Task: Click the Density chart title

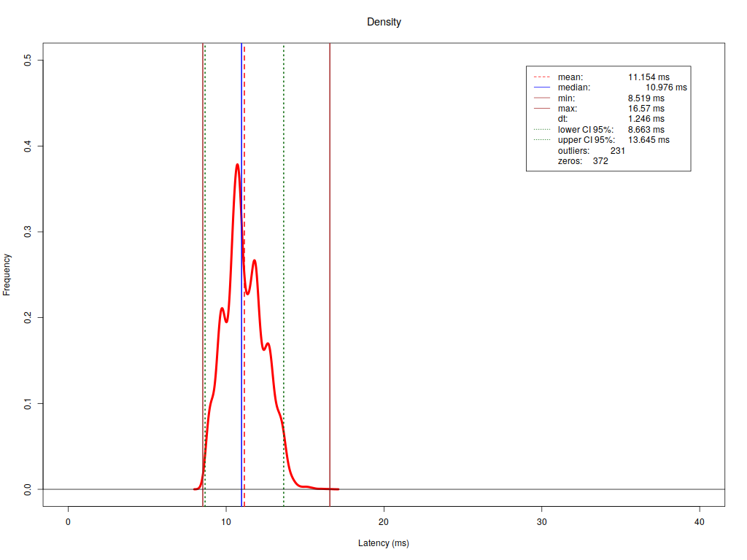Action: pyautogui.click(x=384, y=22)
